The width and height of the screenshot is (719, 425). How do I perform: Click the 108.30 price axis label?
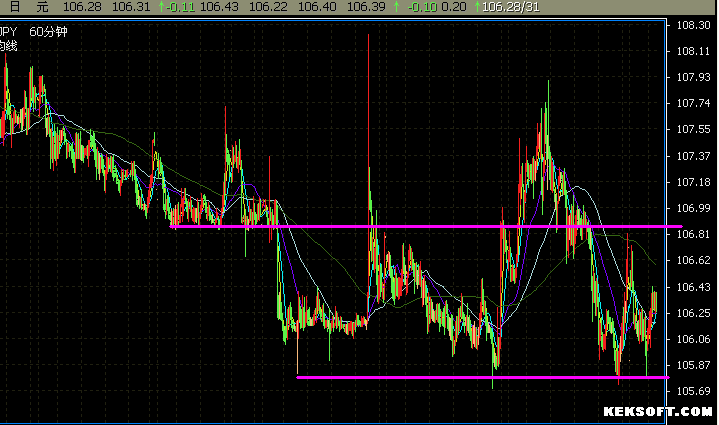pyautogui.click(x=693, y=25)
